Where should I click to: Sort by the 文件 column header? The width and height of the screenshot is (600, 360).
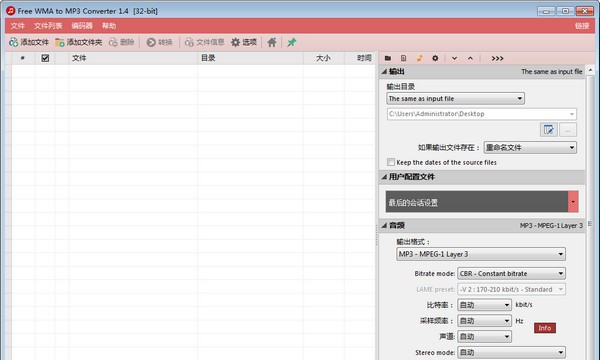pyautogui.click(x=133, y=58)
